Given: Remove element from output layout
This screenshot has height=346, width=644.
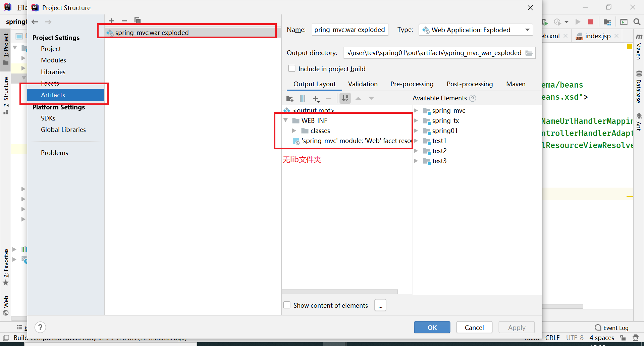Looking at the screenshot, I should click(329, 98).
